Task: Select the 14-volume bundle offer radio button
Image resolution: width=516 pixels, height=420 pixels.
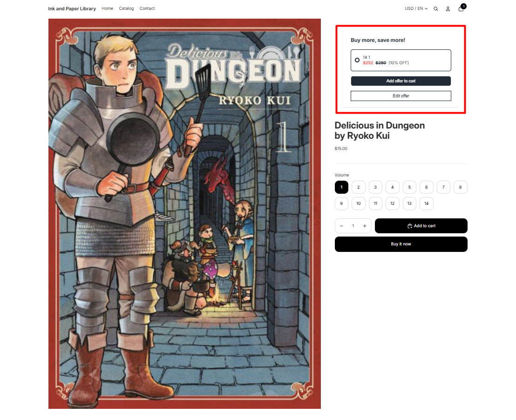Action: click(357, 60)
